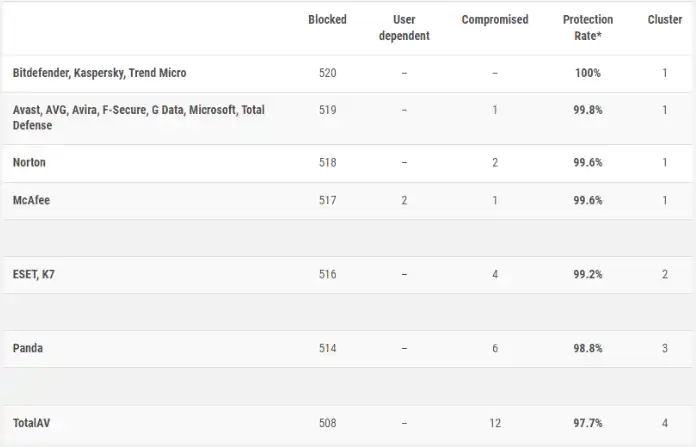Click the 97.7% protection rate value
The height and width of the screenshot is (447, 696).
(x=588, y=423)
